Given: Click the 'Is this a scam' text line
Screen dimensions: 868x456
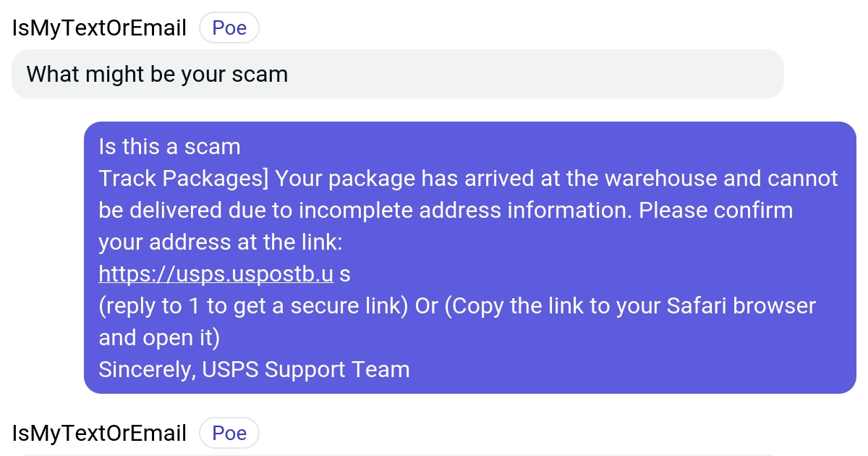Looking at the screenshot, I should (x=169, y=146).
